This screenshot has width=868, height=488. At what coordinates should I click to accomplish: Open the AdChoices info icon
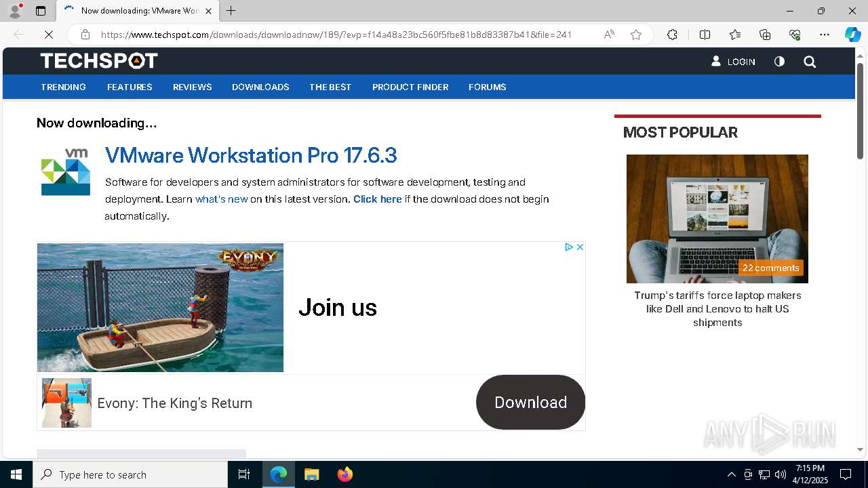point(570,247)
